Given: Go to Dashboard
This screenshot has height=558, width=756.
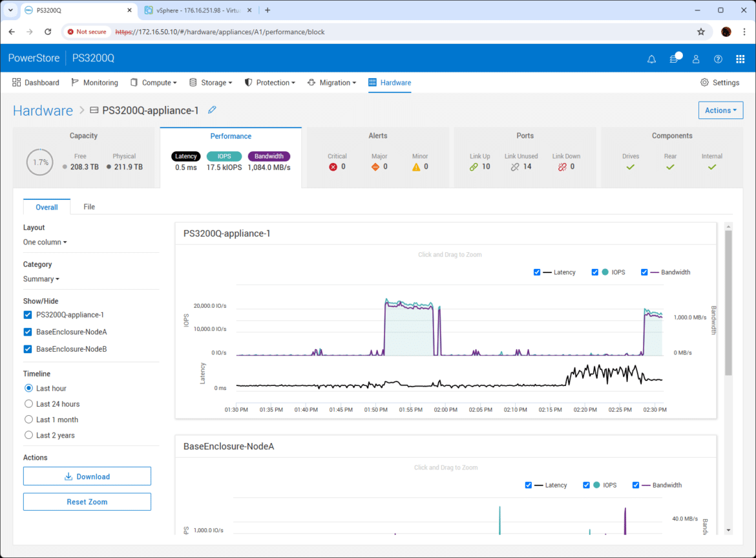Looking at the screenshot, I should 36,83.
